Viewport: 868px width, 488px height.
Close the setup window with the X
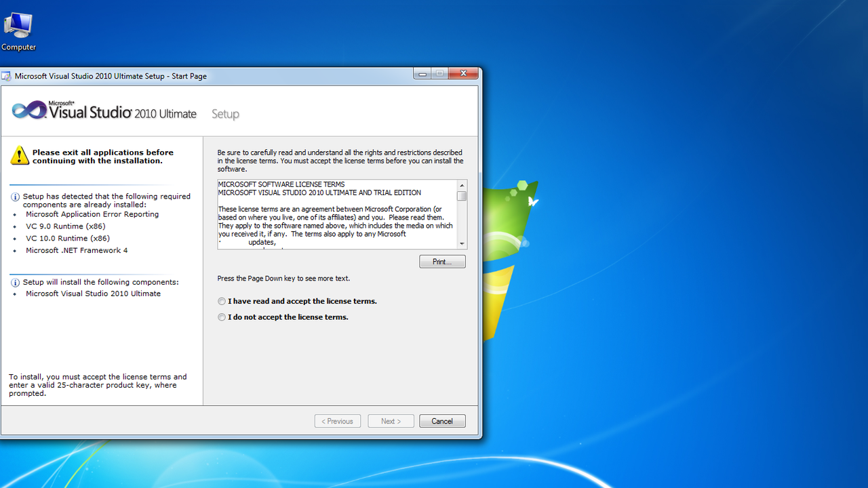click(x=464, y=74)
